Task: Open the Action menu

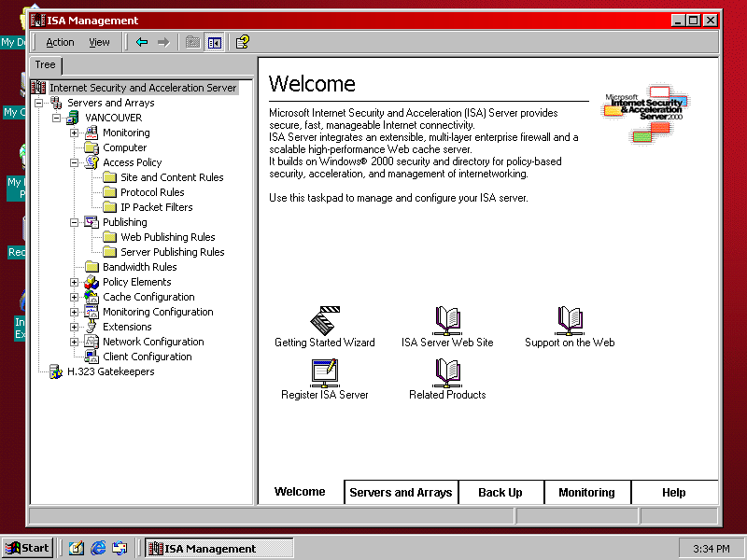Action: tap(60, 42)
